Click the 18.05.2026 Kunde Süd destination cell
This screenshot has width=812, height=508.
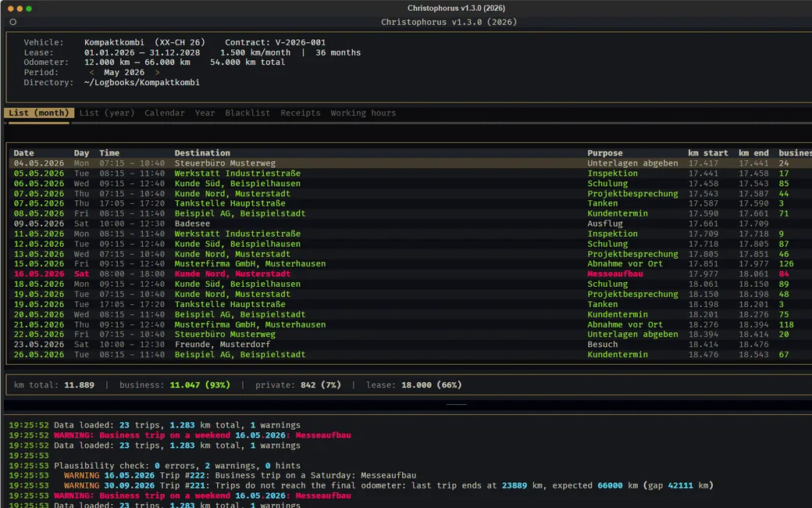tap(237, 284)
